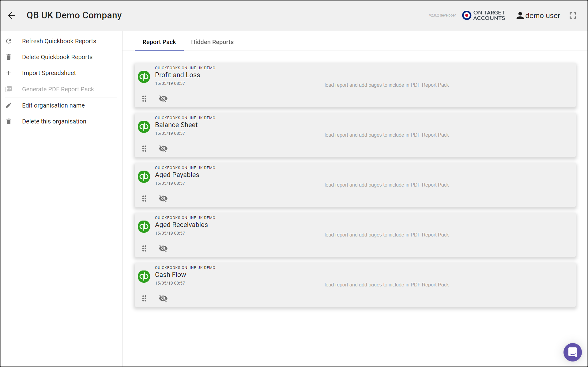Click pencil icon for Edit organisation name
The height and width of the screenshot is (367, 588).
tap(9, 105)
